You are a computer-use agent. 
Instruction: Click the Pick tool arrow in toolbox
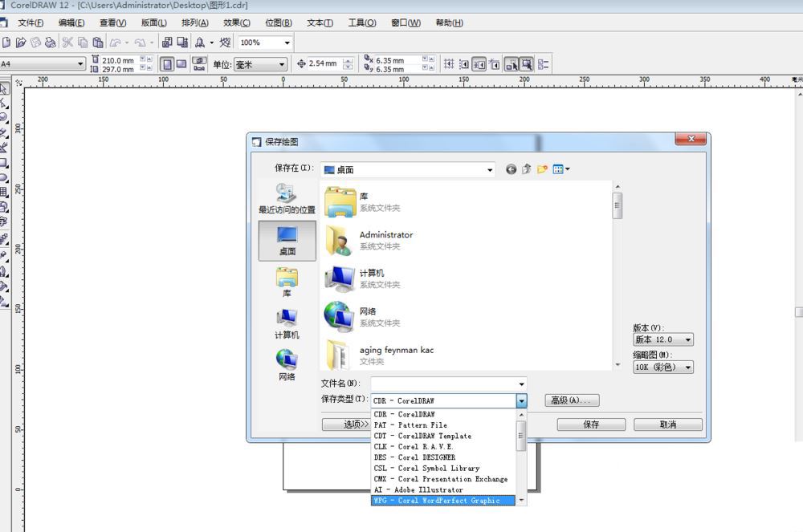tap(4, 88)
